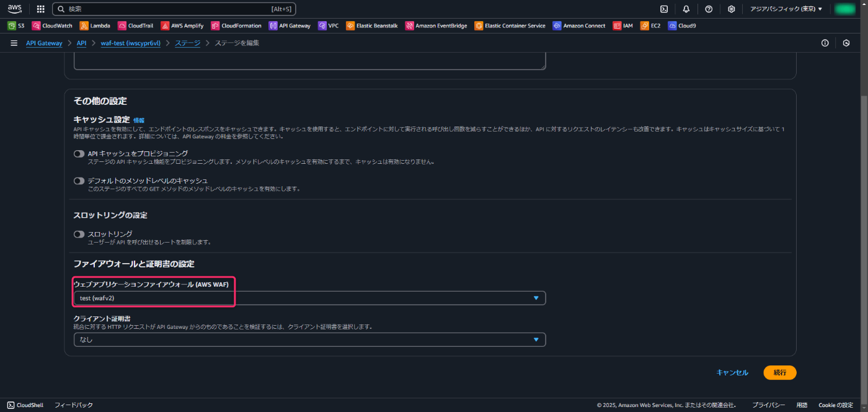Image resolution: width=868 pixels, height=412 pixels.
Task: Click the 情報 link next to キャッシュ設定
Action: [139, 120]
